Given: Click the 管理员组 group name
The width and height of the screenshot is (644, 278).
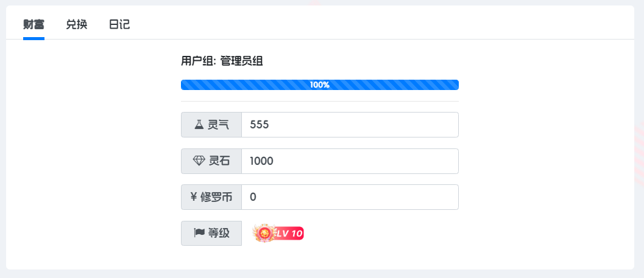Looking at the screenshot, I should coord(241,61).
